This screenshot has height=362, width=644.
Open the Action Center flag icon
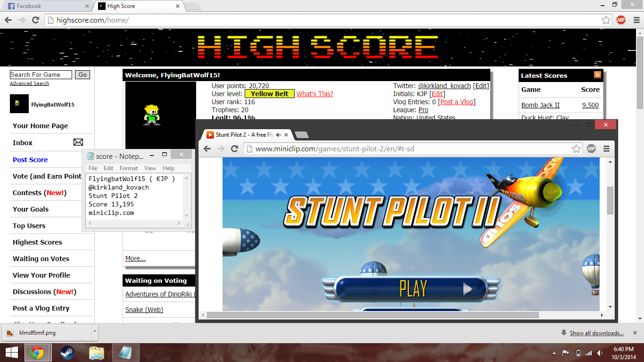(566, 353)
